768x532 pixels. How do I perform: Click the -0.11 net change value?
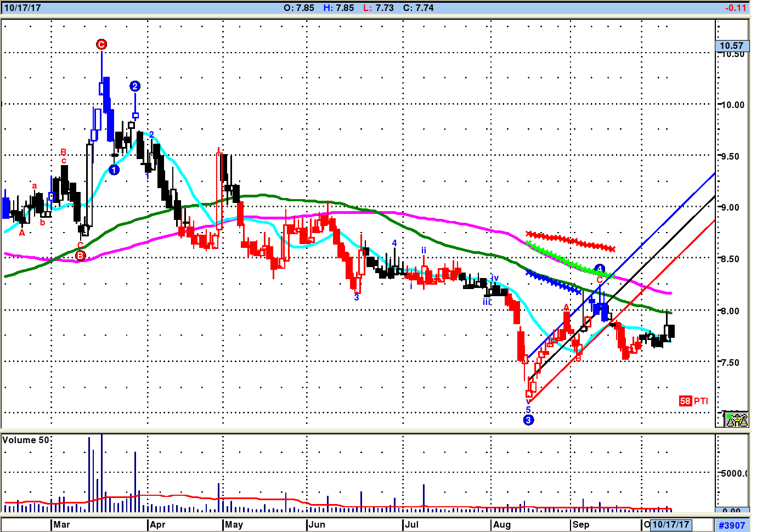(x=735, y=8)
